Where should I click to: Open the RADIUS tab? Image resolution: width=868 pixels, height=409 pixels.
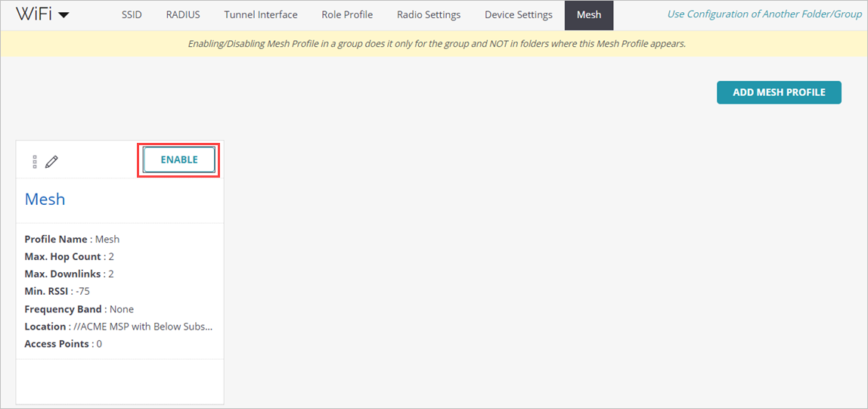pyautogui.click(x=183, y=15)
